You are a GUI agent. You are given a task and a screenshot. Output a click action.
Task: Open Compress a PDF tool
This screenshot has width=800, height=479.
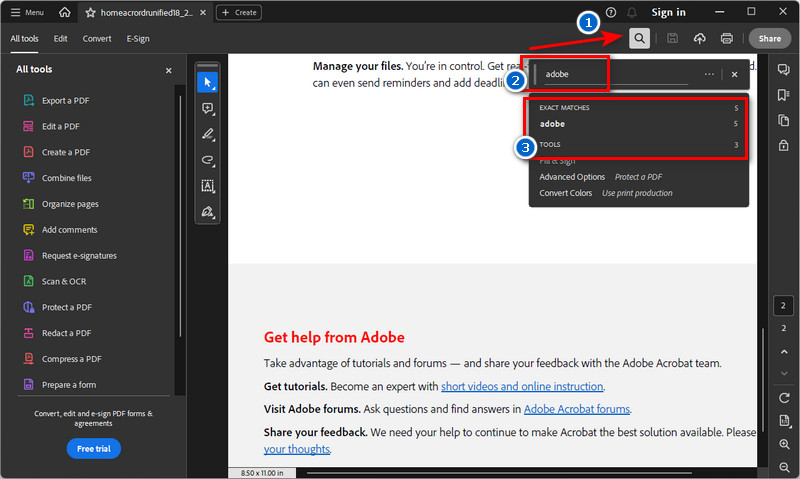(x=62, y=359)
